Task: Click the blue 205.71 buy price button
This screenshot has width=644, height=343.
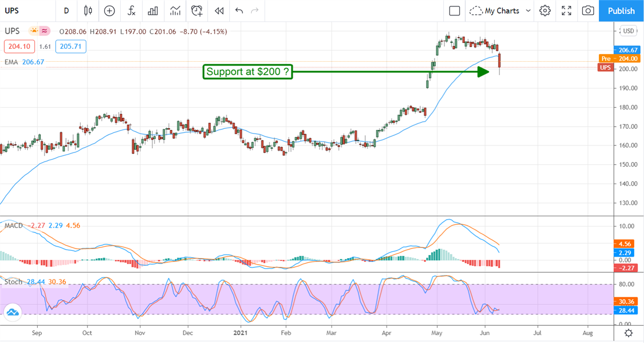Action: (70, 47)
